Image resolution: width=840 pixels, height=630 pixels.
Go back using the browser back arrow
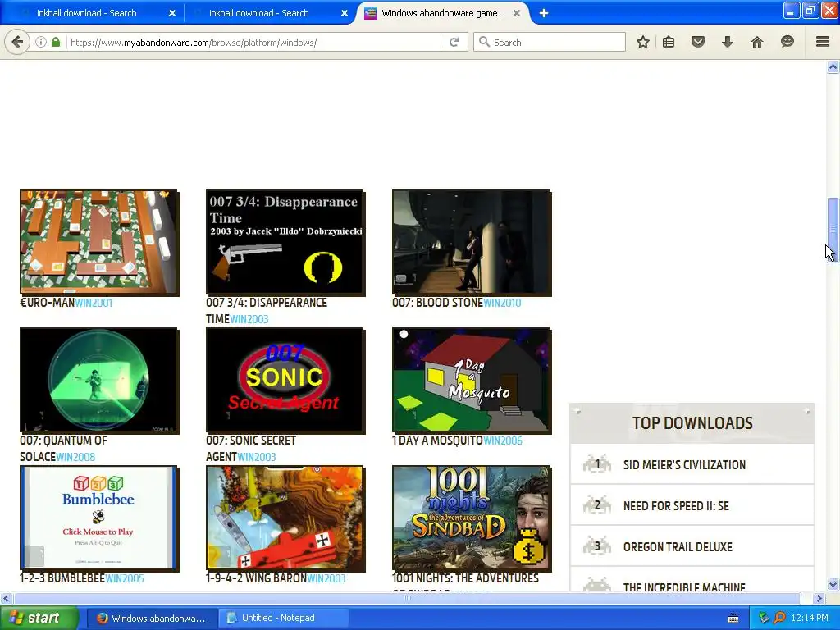coord(17,42)
